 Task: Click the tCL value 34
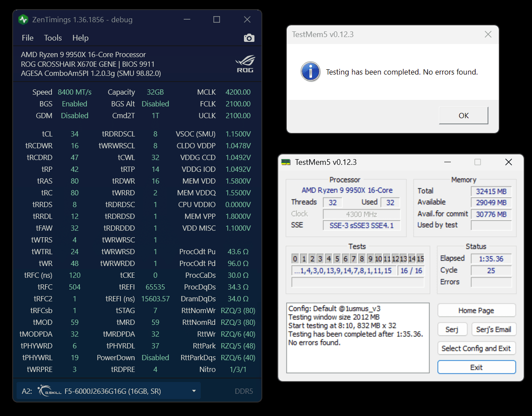(x=75, y=134)
